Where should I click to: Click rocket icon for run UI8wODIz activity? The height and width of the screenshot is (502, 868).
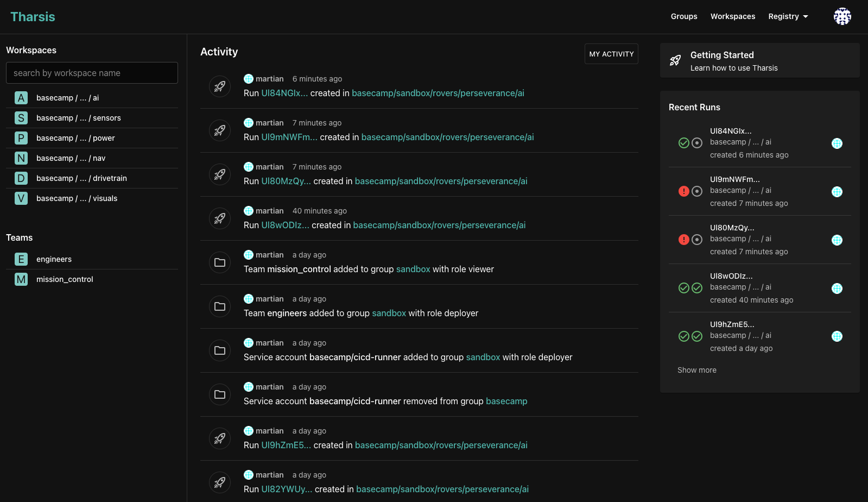point(220,218)
